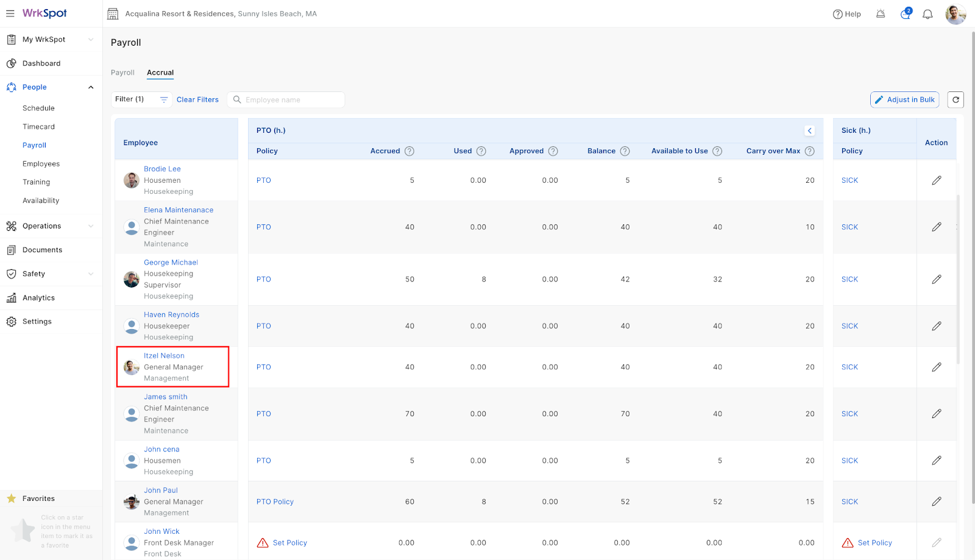The width and height of the screenshot is (975, 560).
Task: Open the chat messages icon with badge
Action: click(x=905, y=14)
